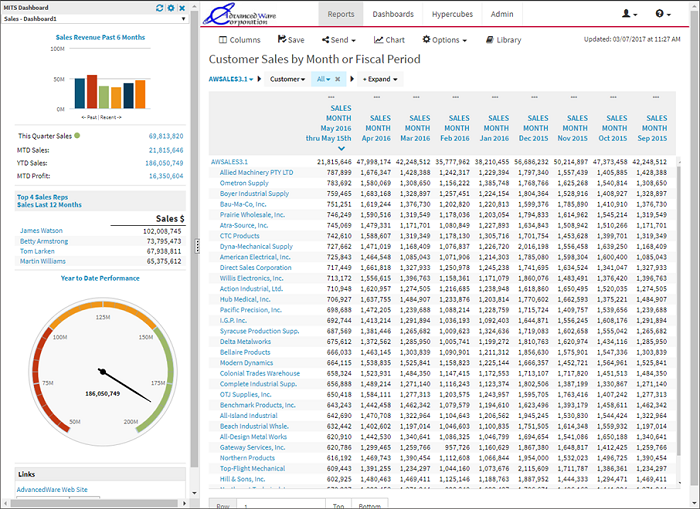Open sales rep Martin Williams
This screenshot has width=700, height=509.
(42, 261)
